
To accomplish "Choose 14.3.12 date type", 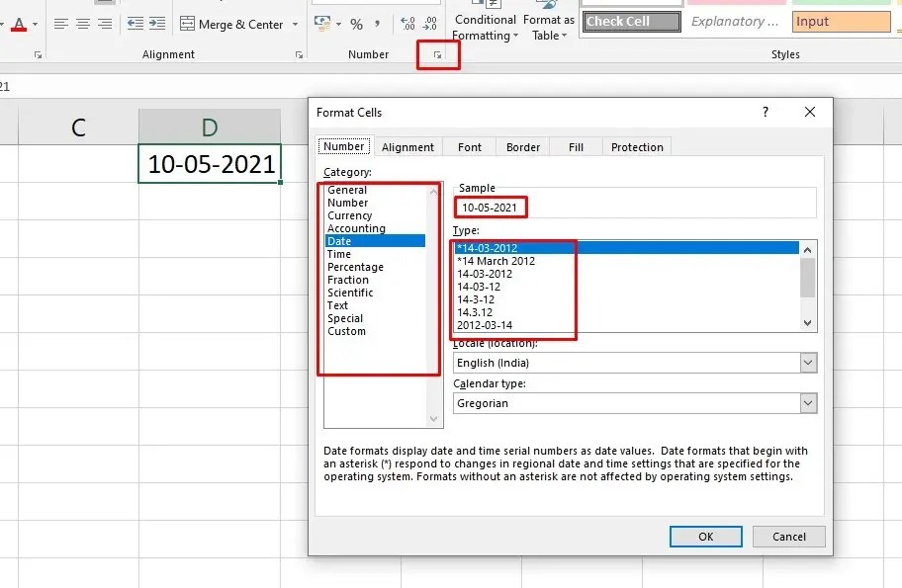I will pyautogui.click(x=626, y=312).
